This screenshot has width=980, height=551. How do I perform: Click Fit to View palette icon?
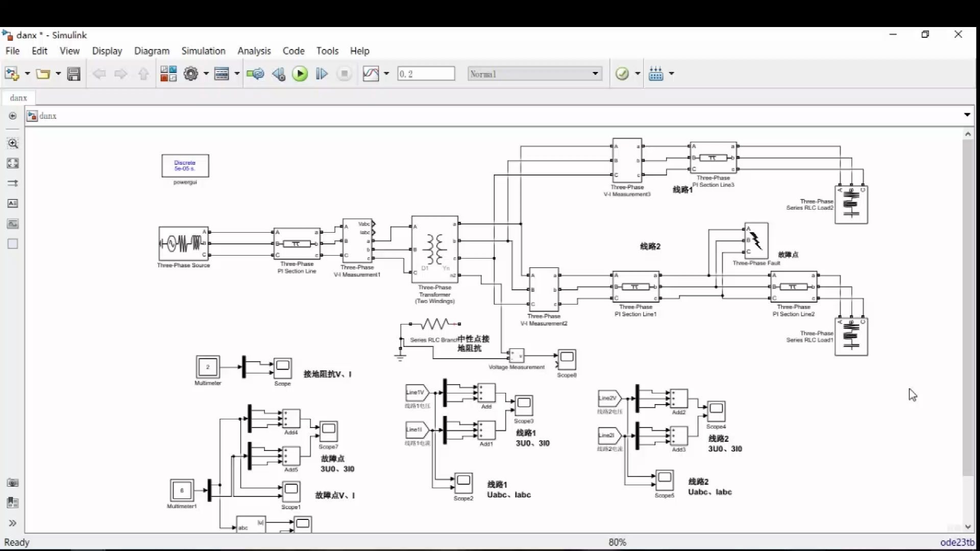(13, 163)
